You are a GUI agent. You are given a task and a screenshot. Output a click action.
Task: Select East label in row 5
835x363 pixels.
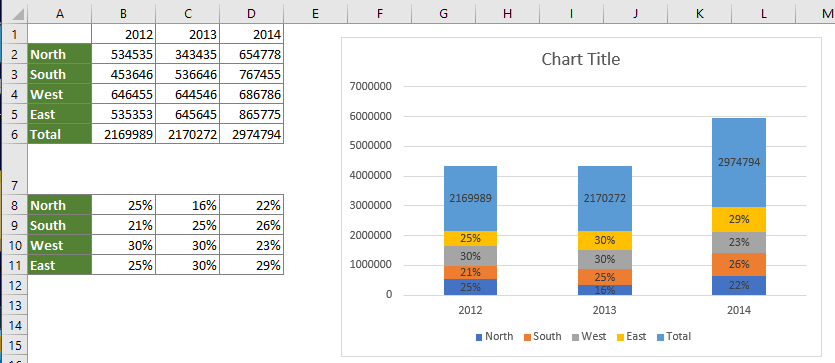60,114
